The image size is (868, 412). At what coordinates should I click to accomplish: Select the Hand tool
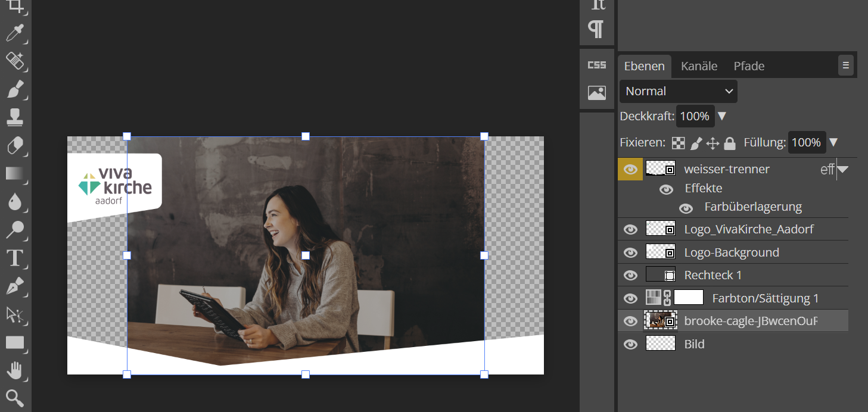(x=14, y=370)
